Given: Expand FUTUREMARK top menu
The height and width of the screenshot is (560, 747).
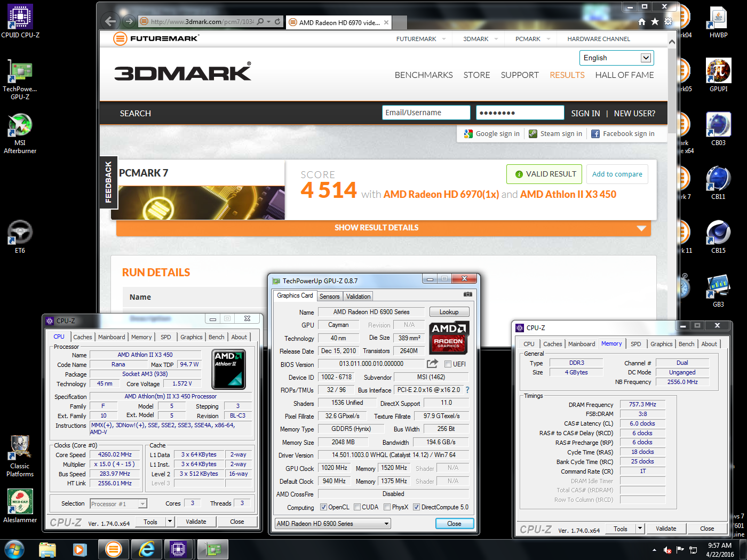Looking at the screenshot, I should (420, 39).
